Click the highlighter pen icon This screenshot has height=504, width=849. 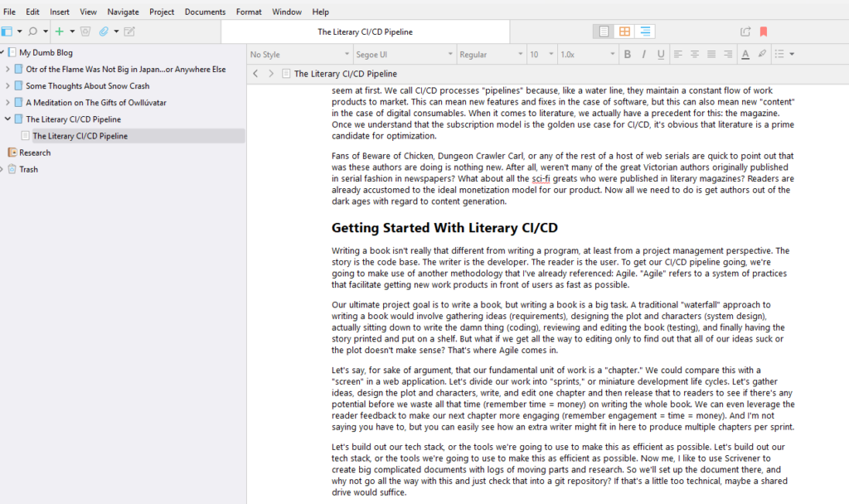coord(763,55)
